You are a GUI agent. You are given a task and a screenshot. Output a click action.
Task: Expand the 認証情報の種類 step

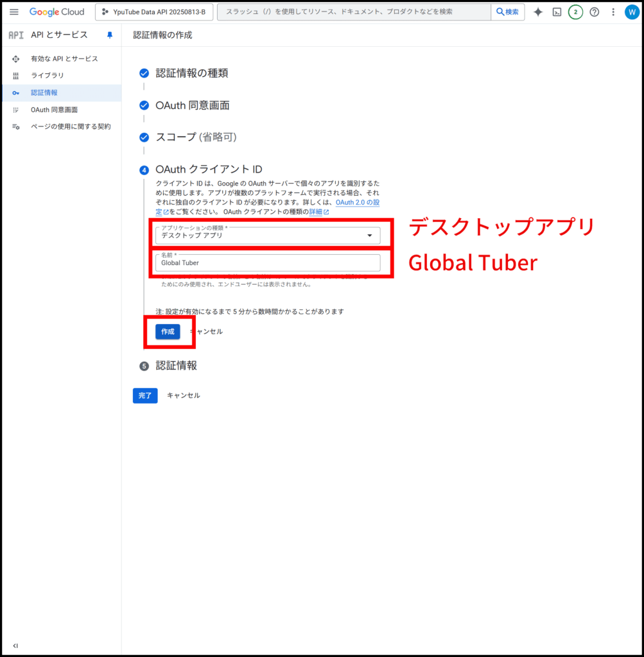[x=191, y=73]
